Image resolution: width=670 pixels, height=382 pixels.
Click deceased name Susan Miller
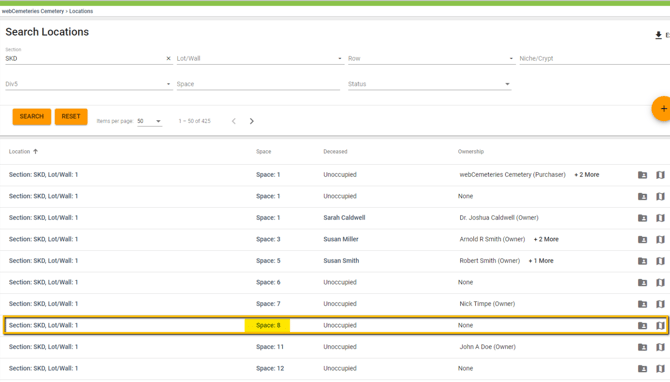(x=341, y=239)
